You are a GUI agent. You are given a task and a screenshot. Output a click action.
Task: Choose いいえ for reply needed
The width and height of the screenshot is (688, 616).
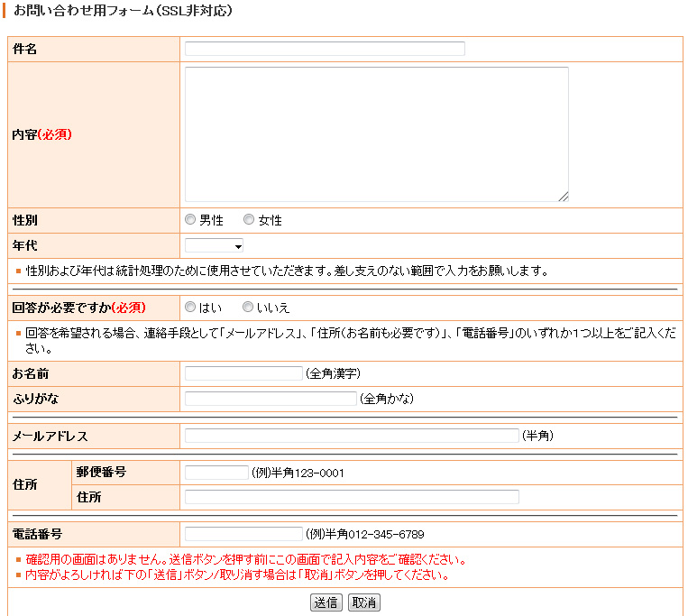[248, 308]
